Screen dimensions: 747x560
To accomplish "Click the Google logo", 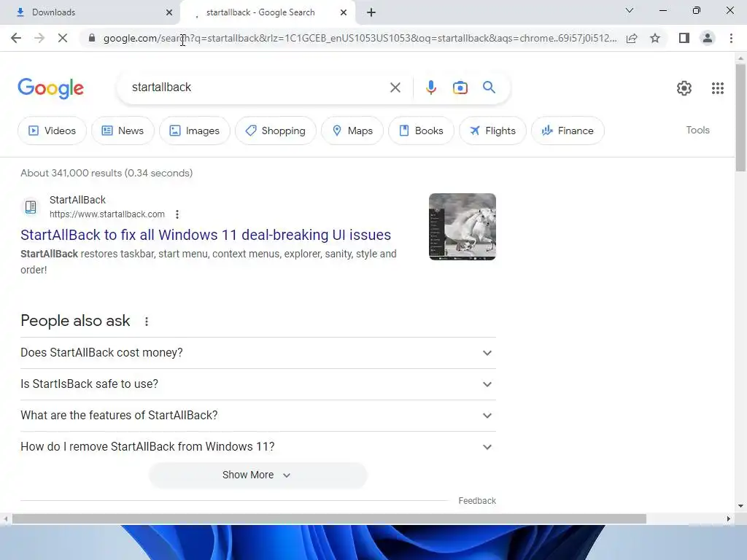I will 50,87.
